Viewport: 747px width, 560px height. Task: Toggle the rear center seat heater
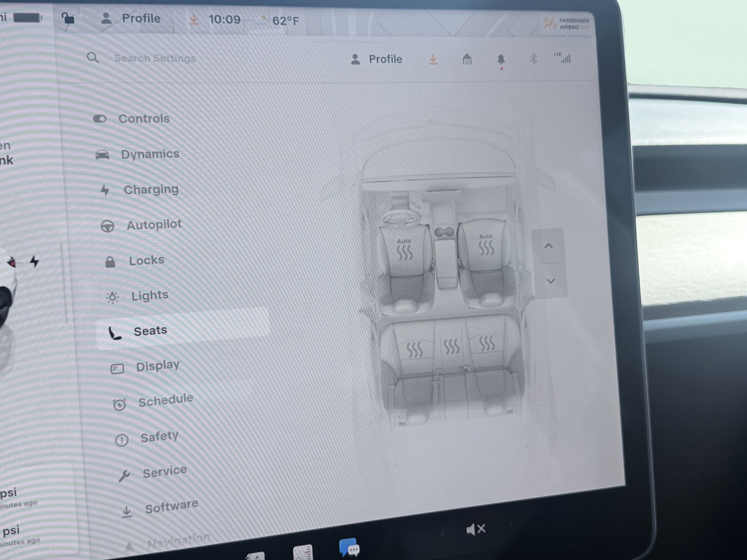451,347
